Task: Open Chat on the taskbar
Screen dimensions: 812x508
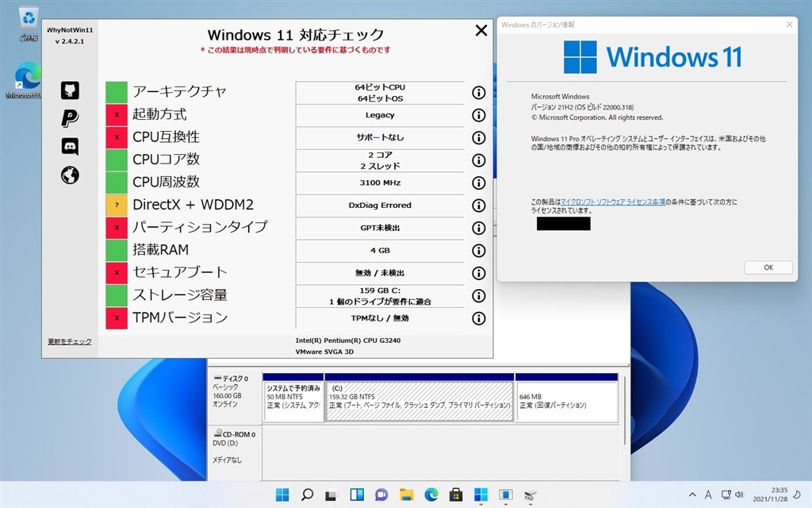Action: [381, 495]
